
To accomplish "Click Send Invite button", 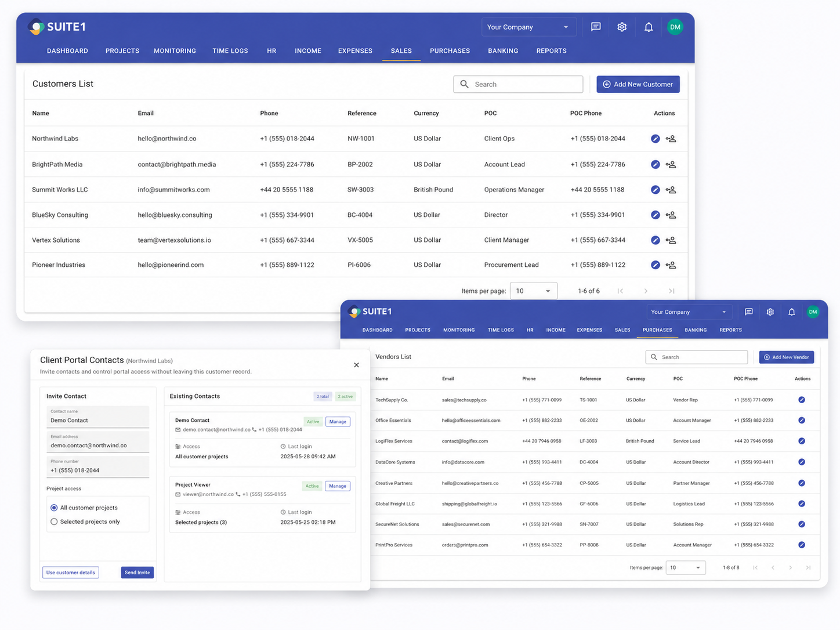I will point(137,573).
